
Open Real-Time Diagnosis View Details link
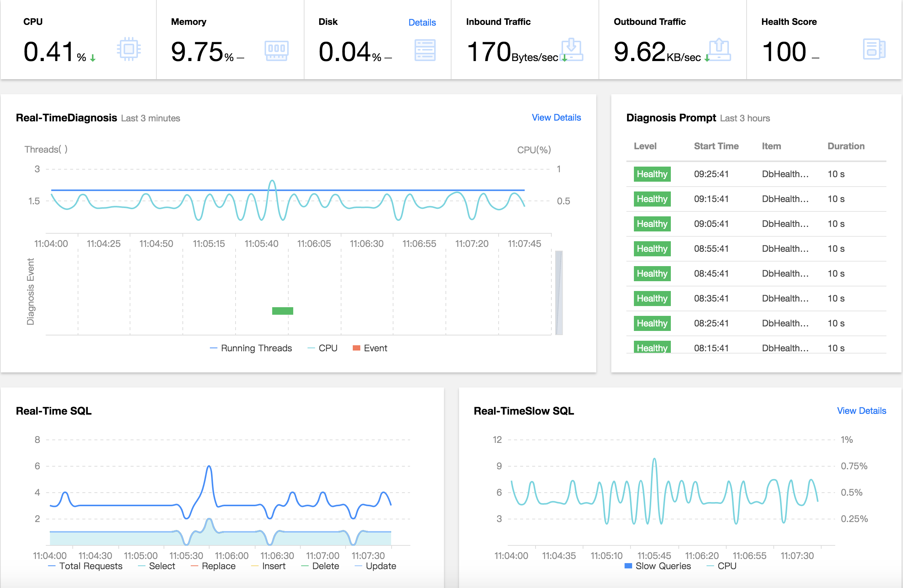pyautogui.click(x=556, y=118)
